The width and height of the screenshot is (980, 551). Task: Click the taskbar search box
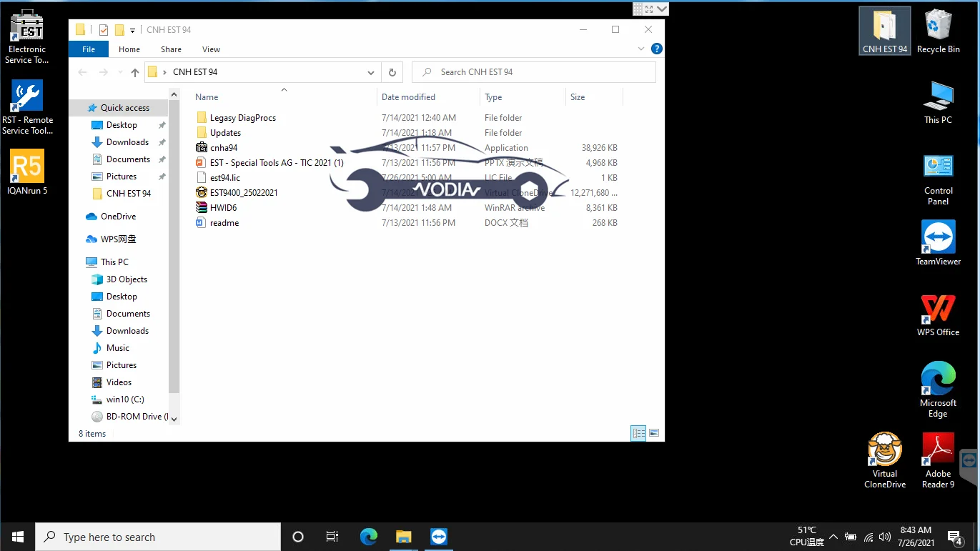pyautogui.click(x=157, y=537)
